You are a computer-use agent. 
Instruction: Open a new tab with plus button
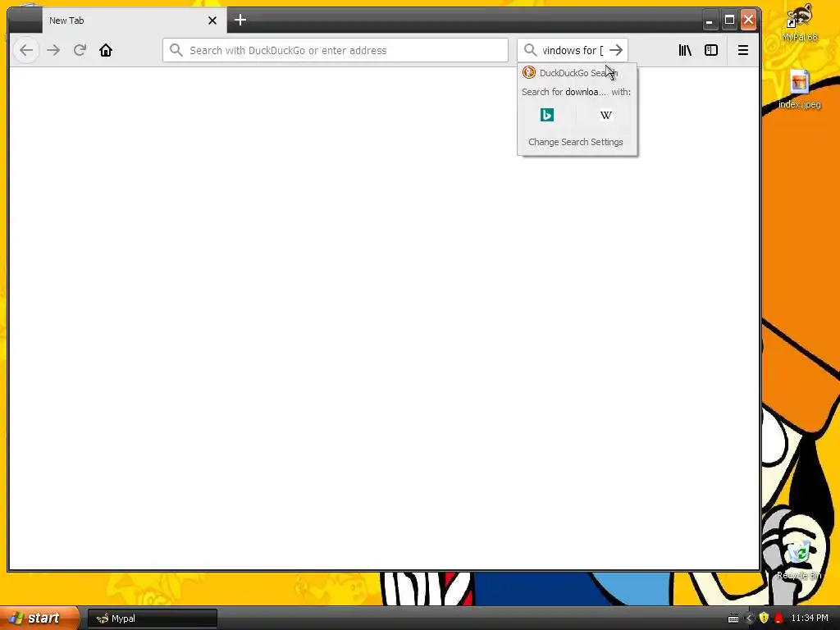click(x=240, y=21)
